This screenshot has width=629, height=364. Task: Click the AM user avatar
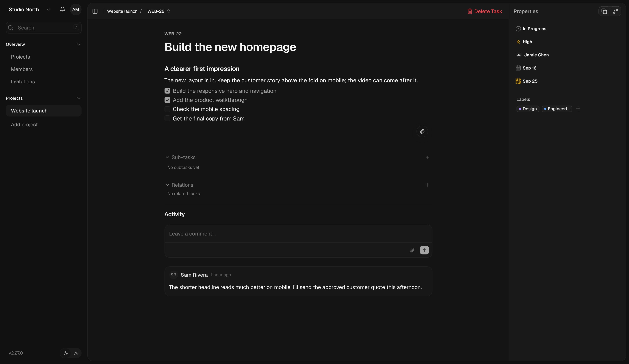pyautogui.click(x=76, y=9)
